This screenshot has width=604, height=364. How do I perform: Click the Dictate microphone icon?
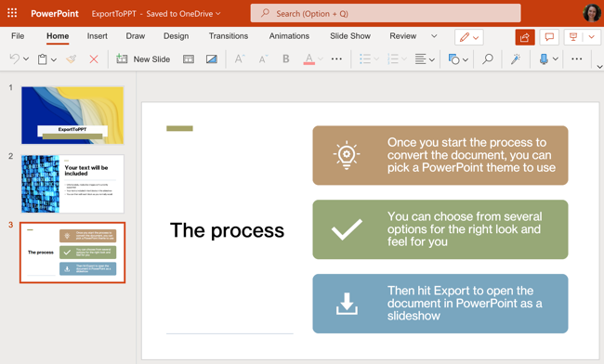[544, 58]
